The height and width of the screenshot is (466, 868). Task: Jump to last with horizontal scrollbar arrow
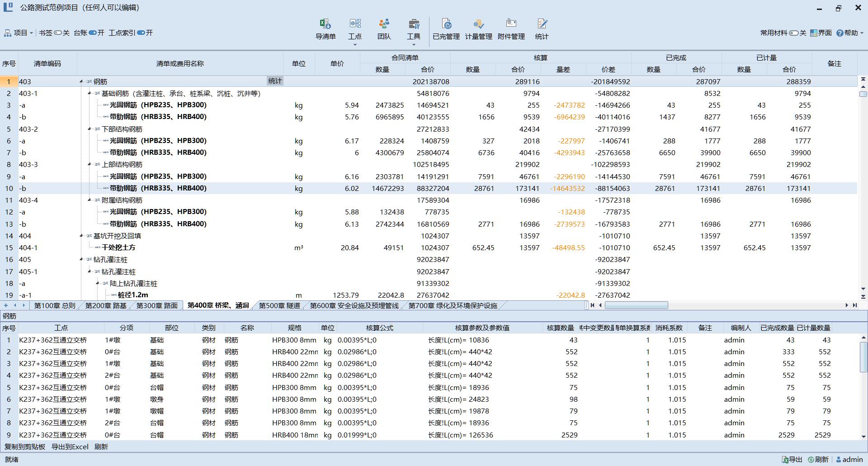coord(855,305)
